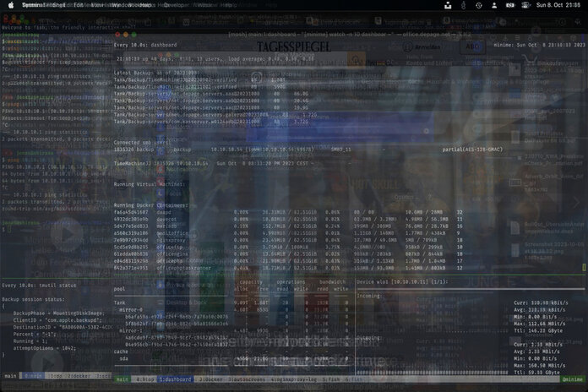
Task: Click the ABO subscription button
Action: [x=473, y=47]
